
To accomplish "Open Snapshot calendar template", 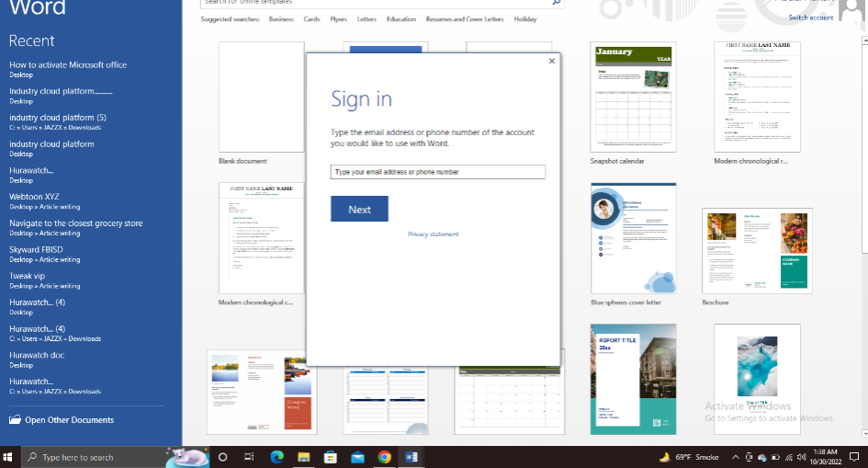I will click(x=633, y=97).
